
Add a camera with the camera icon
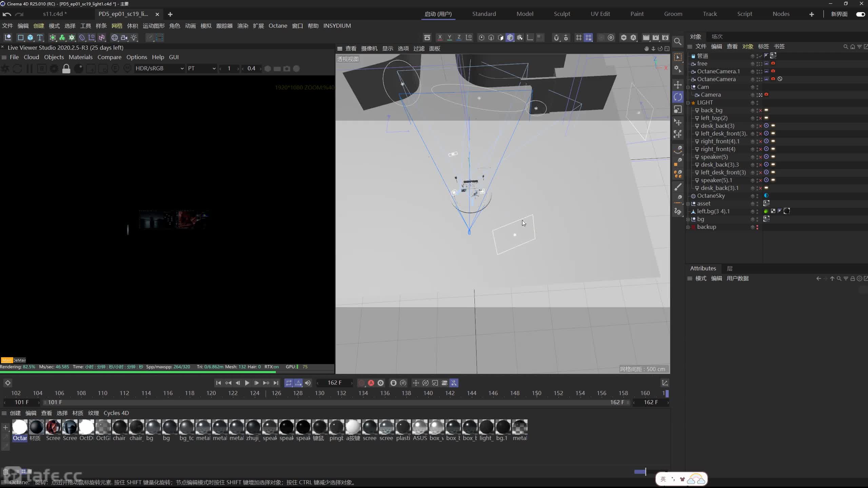pos(124,38)
